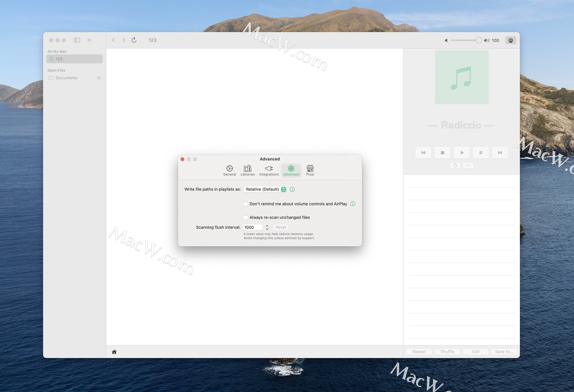Enable Don't remind me about volume controls
Image resolution: width=574 pixels, height=392 pixels.
(x=246, y=204)
